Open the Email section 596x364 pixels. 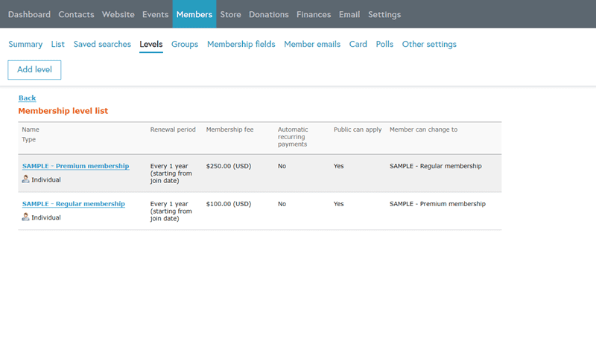pos(349,14)
